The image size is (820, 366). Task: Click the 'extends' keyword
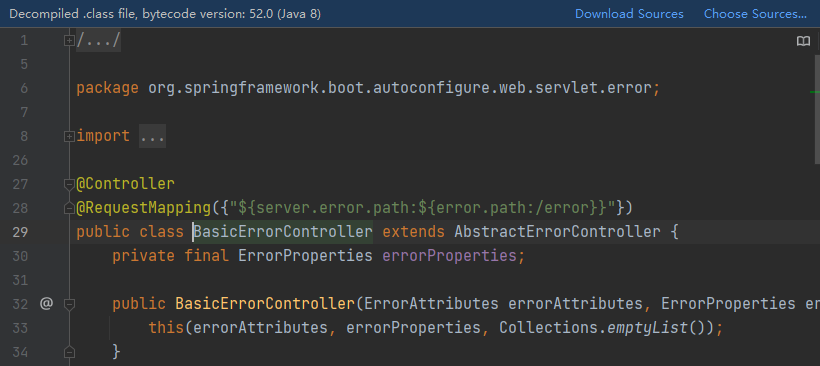[413, 232]
